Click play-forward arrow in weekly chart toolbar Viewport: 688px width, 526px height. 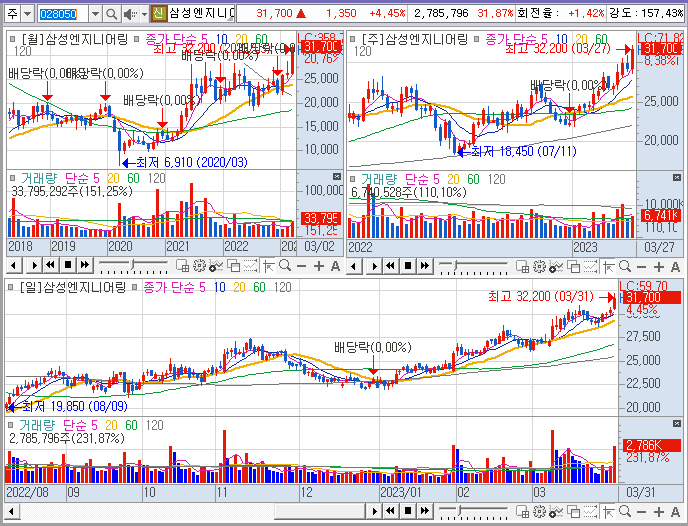point(374,265)
